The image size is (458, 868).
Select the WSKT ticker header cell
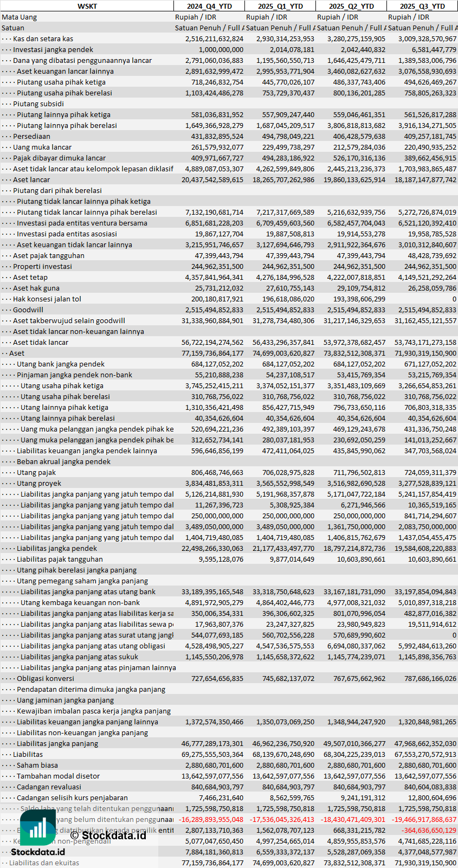87,6
